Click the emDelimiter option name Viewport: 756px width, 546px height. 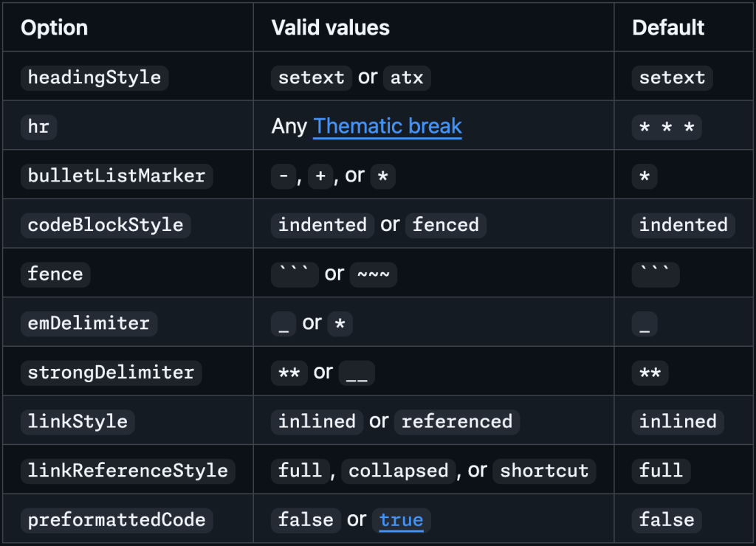(x=89, y=323)
